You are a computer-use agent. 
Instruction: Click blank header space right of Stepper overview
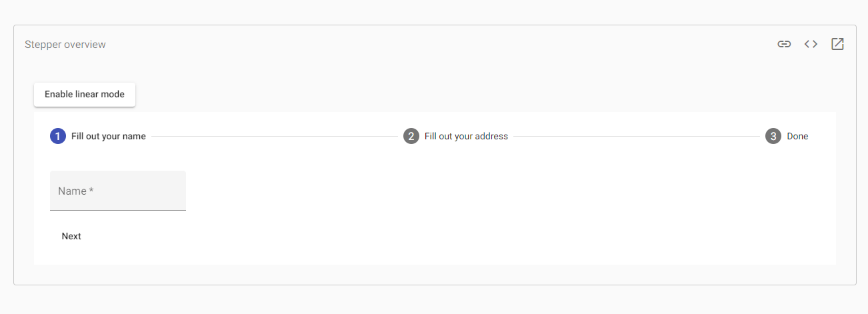440,45
